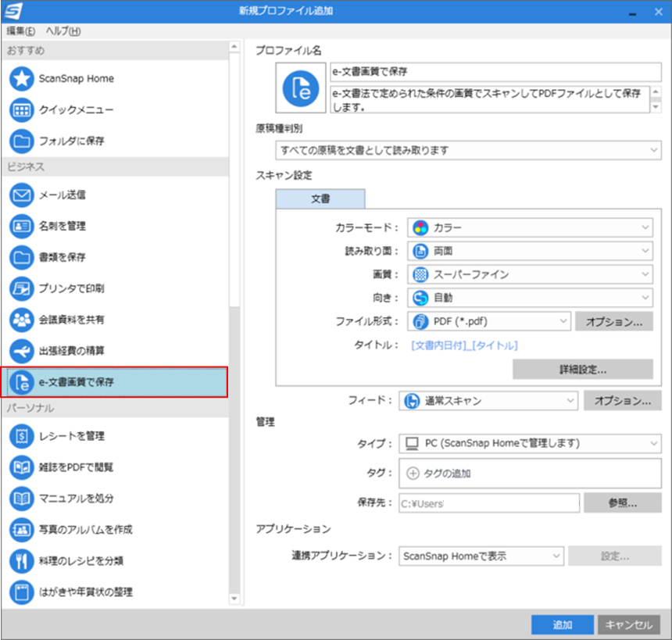
Task: Select the ScanSnap Home star icon
Action: 21,79
